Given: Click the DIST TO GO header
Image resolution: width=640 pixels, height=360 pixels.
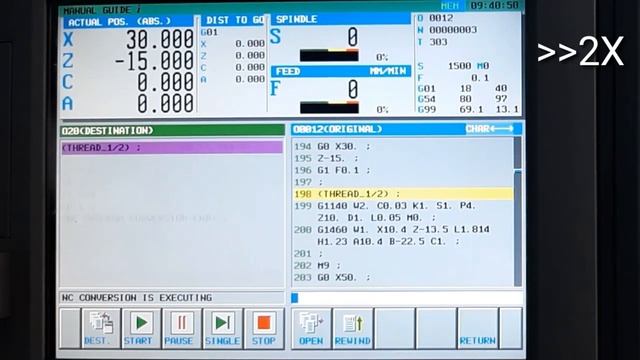Looking at the screenshot, I should click(x=233, y=20).
